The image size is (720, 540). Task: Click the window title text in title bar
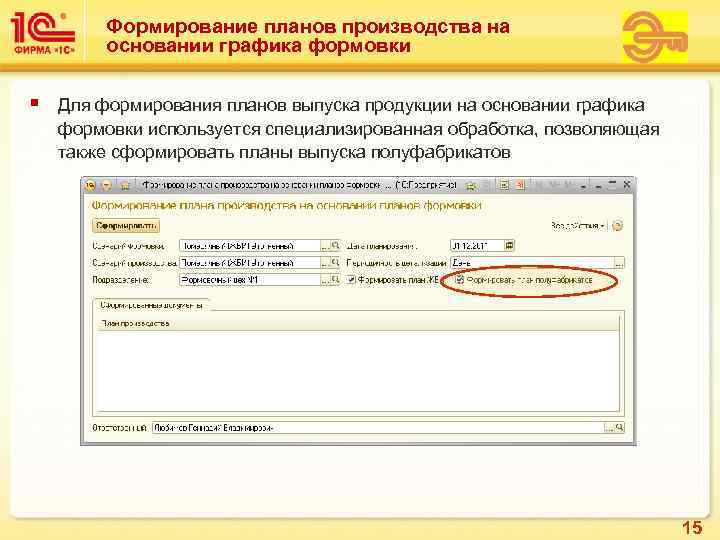(299, 185)
